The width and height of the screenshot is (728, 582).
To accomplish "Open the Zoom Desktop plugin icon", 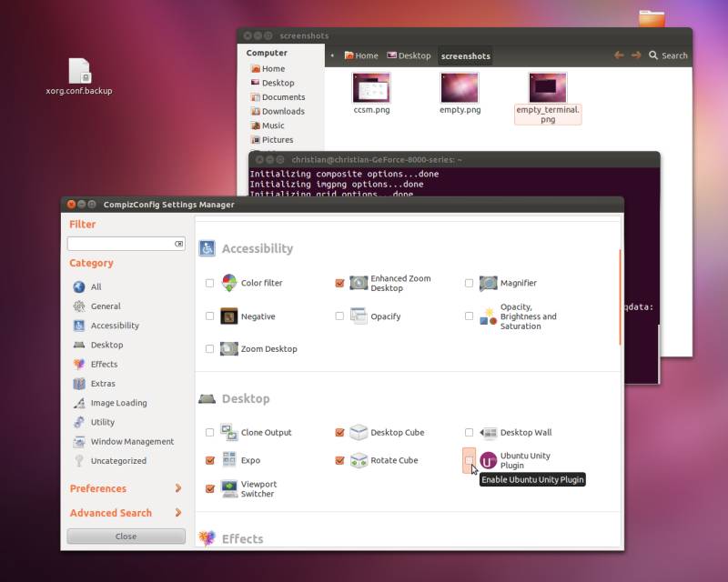I will (229, 348).
